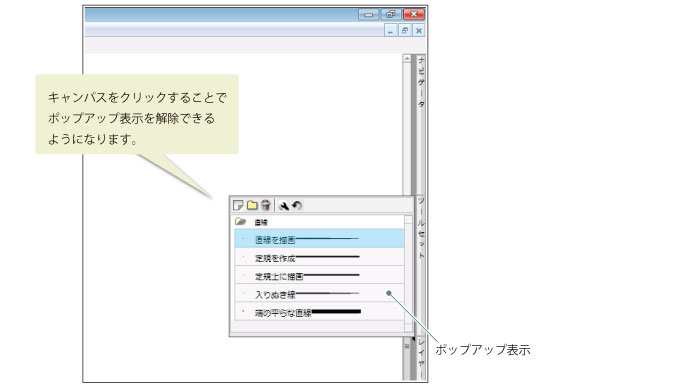The height and width of the screenshot is (388, 696).
Task: Select the 入りぬき線 tool
Action: 319,293
